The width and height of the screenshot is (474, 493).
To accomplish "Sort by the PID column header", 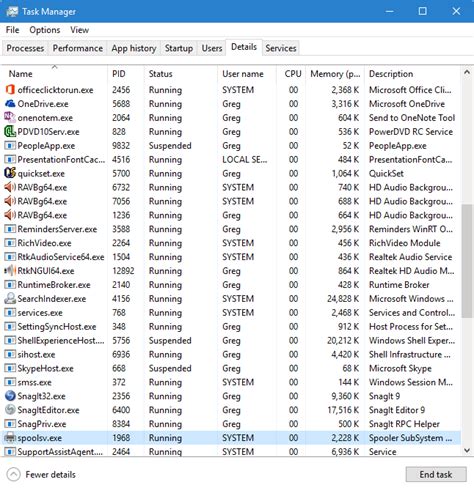I will [x=126, y=74].
